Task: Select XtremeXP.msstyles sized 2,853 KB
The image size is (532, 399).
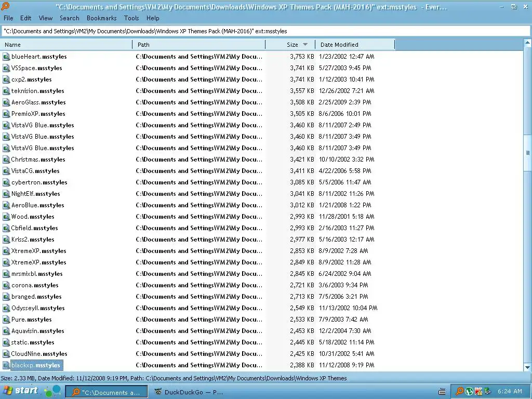Action: click(x=38, y=251)
